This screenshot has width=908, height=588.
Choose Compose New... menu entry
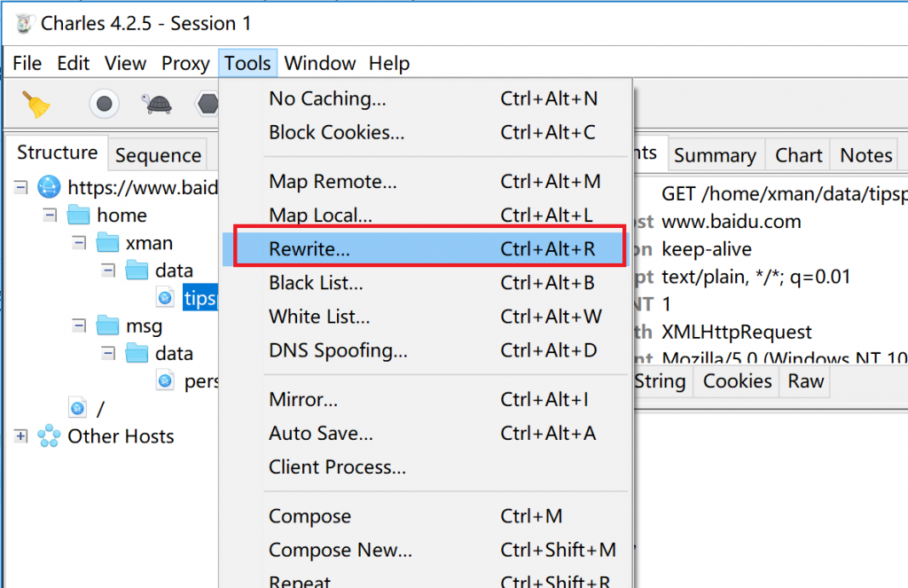(427, 550)
